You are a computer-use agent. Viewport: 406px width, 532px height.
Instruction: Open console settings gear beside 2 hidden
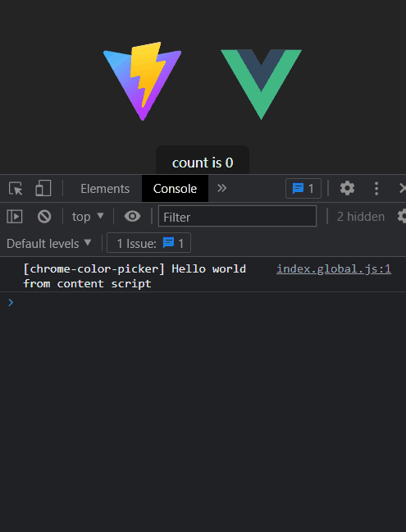tap(402, 216)
